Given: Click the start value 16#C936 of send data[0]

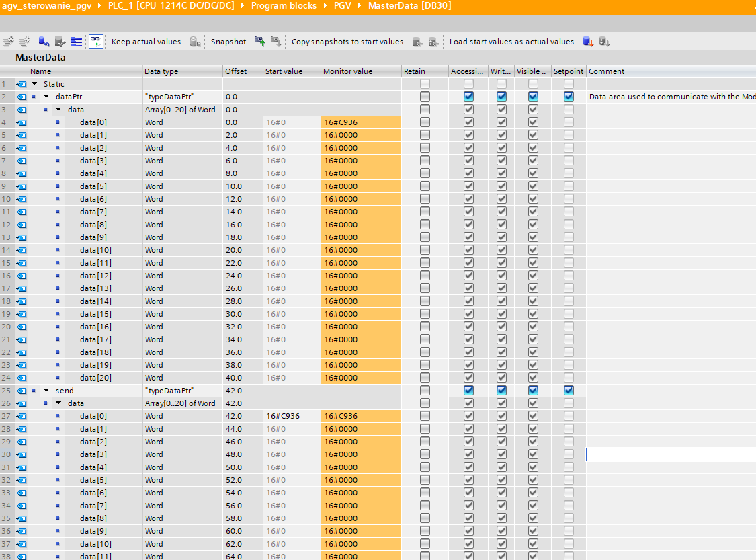Looking at the screenshot, I should (x=283, y=416).
